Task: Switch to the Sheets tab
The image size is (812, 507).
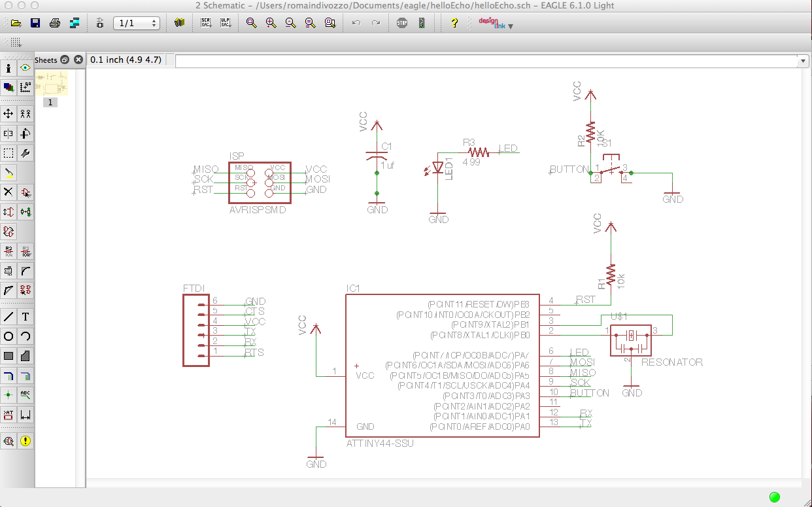Action: pos(46,60)
